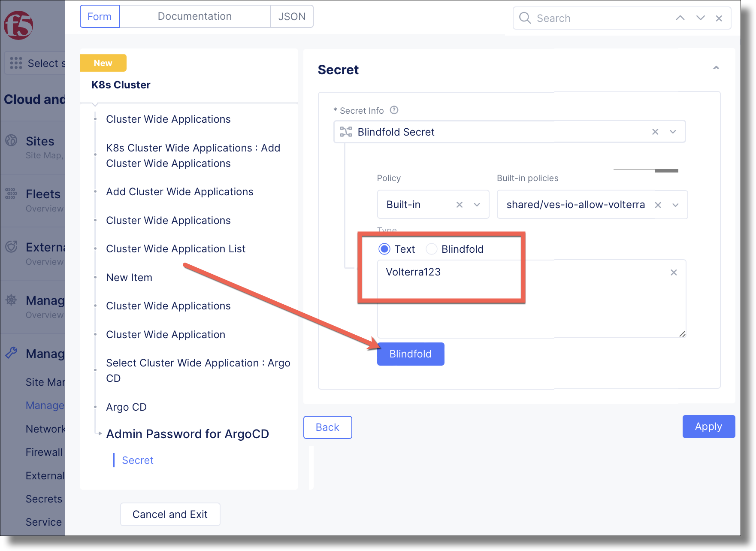Switch to the JSON tab
Screen dimensions: 756x551
coord(292,16)
